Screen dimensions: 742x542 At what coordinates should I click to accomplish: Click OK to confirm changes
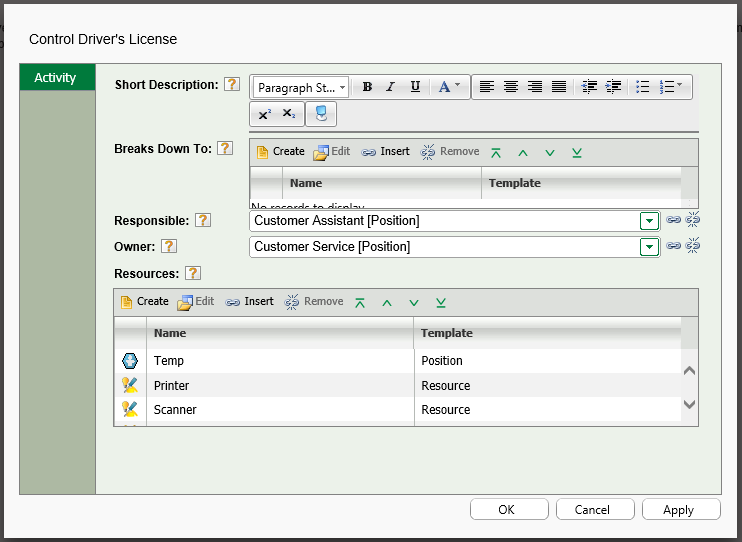[507, 509]
